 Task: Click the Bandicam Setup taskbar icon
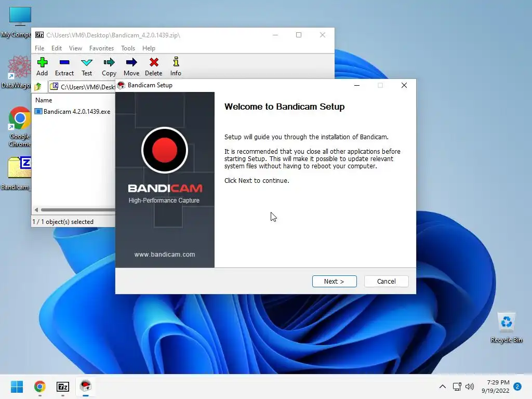point(86,387)
